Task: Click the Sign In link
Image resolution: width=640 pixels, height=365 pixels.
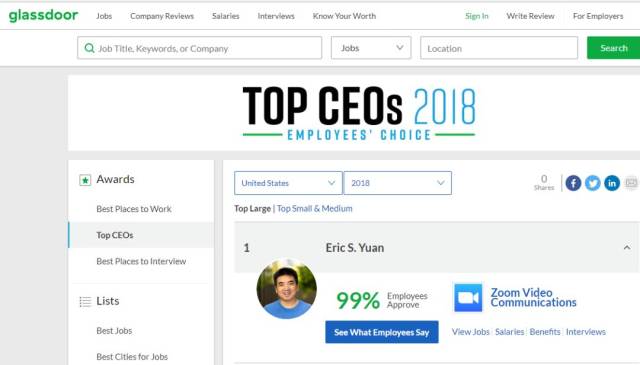Action: tap(477, 16)
